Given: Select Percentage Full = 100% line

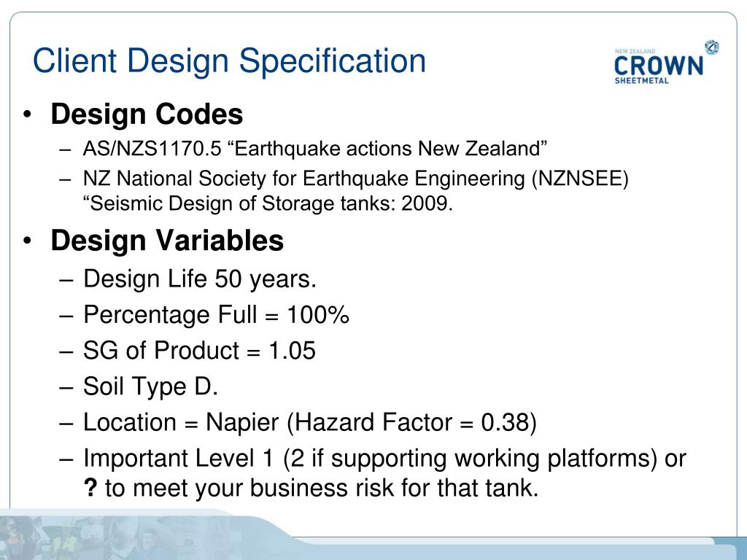Looking at the screenshot, I should 216,315.
